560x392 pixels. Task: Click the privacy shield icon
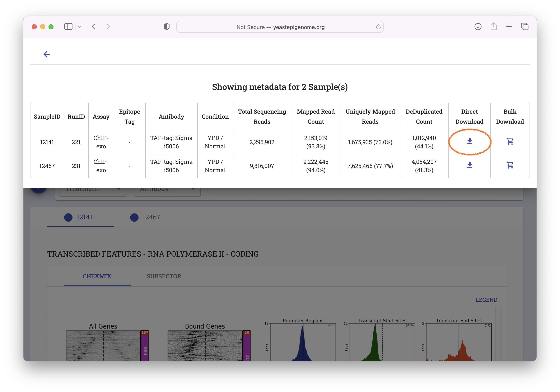167,27
